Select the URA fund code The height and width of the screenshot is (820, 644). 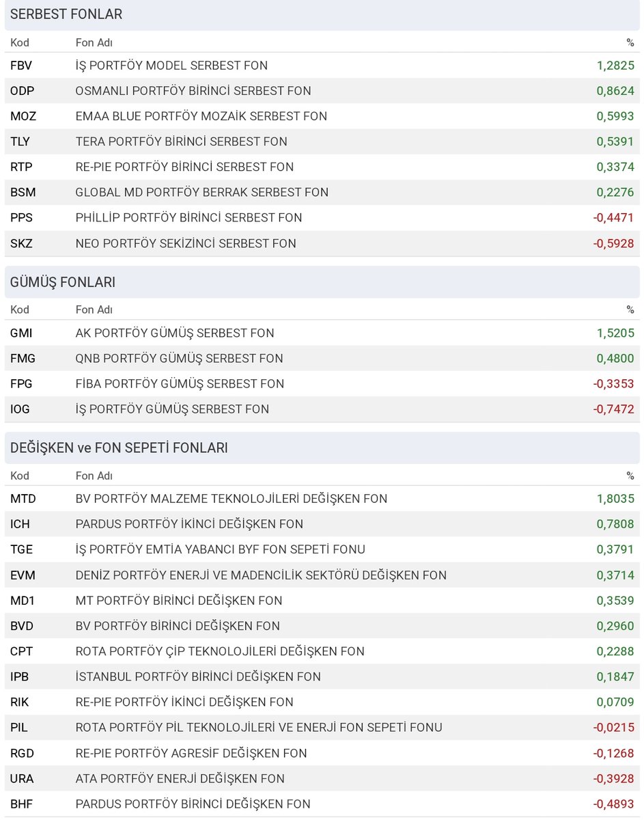22,778
